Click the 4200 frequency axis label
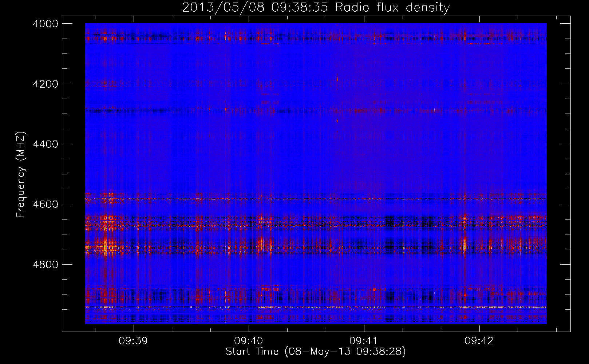 click(x=46, y=84)
